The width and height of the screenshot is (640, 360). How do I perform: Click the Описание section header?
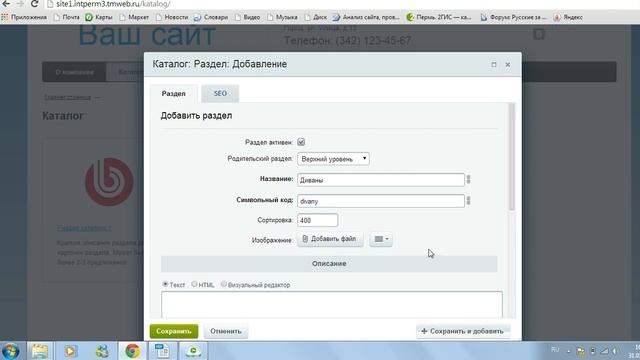point(329,264)
